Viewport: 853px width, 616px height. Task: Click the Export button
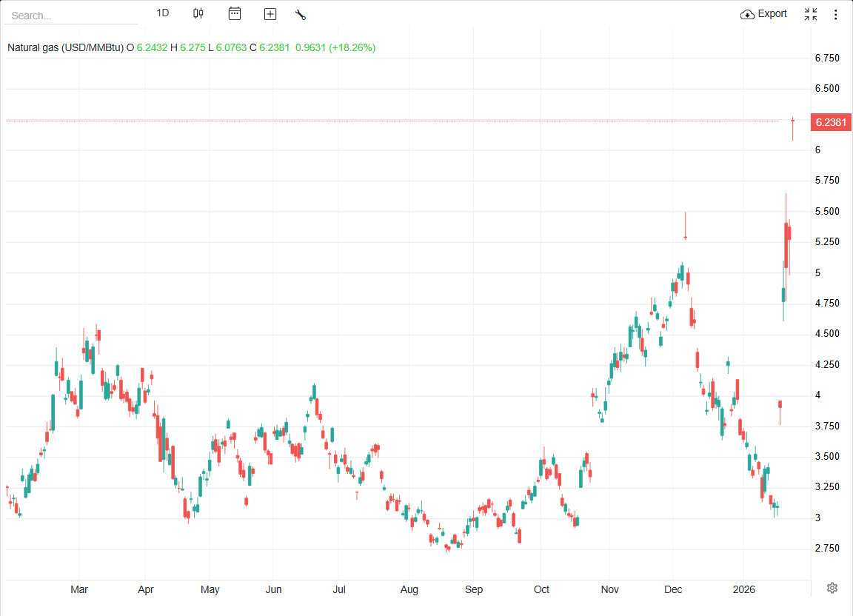pos(763,14)
